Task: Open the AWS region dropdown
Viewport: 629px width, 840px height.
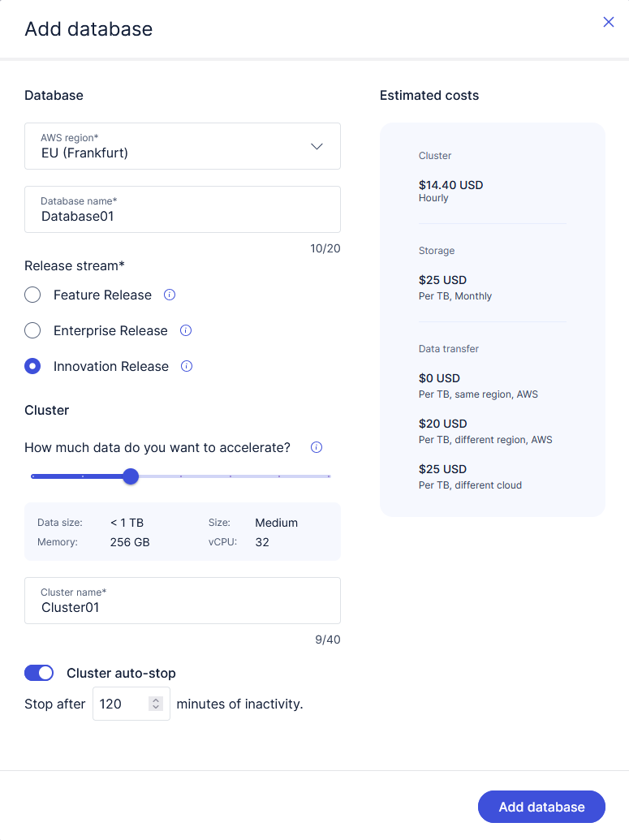Action: click(x=182, y=146)
